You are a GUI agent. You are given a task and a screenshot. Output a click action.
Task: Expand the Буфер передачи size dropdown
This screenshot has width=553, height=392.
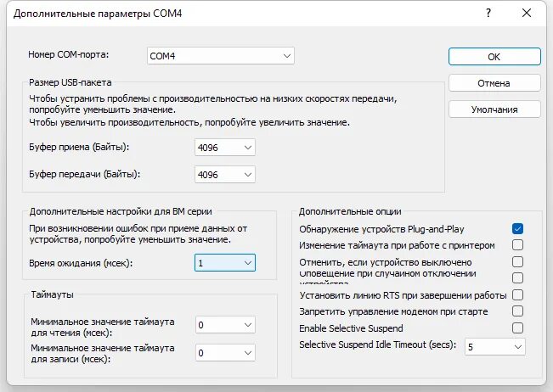point(225,174)
